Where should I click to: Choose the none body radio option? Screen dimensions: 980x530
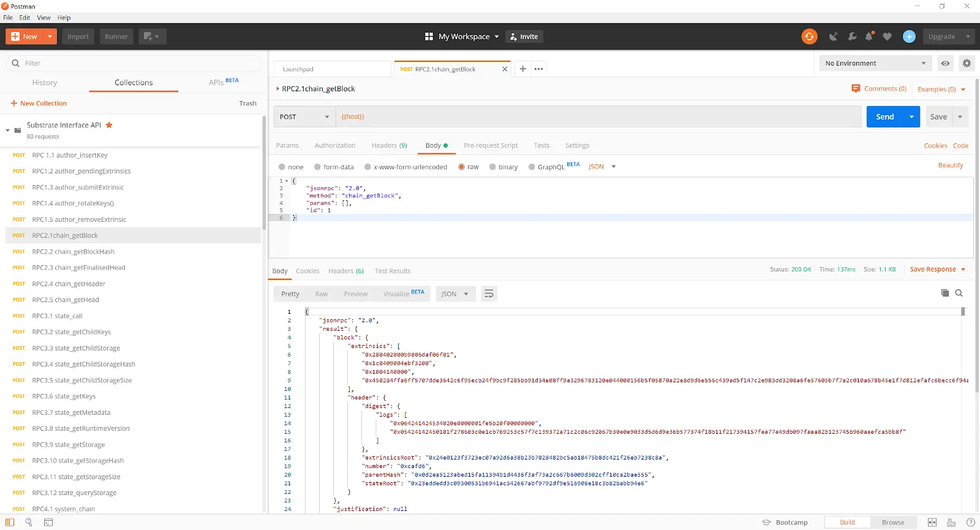pos(282,167)
